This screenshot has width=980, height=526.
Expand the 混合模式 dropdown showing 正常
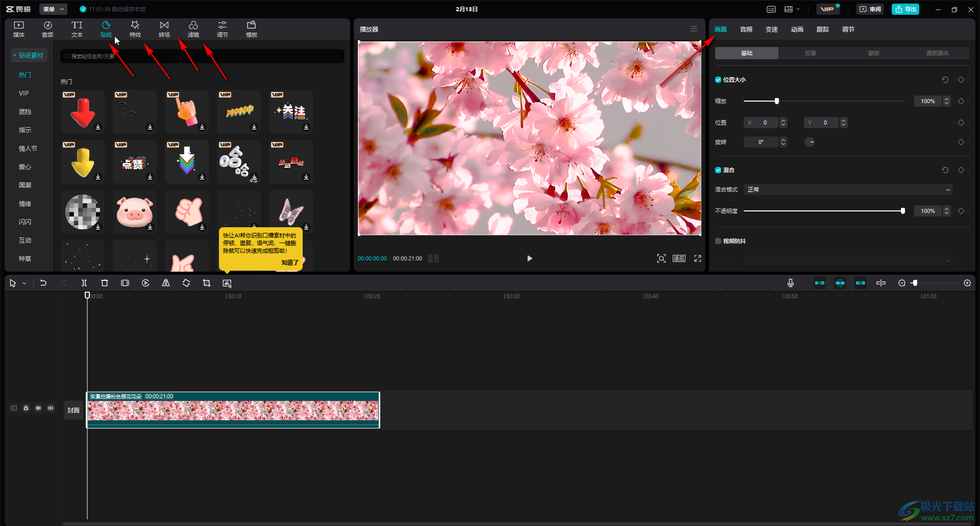[x=848, y=189]
